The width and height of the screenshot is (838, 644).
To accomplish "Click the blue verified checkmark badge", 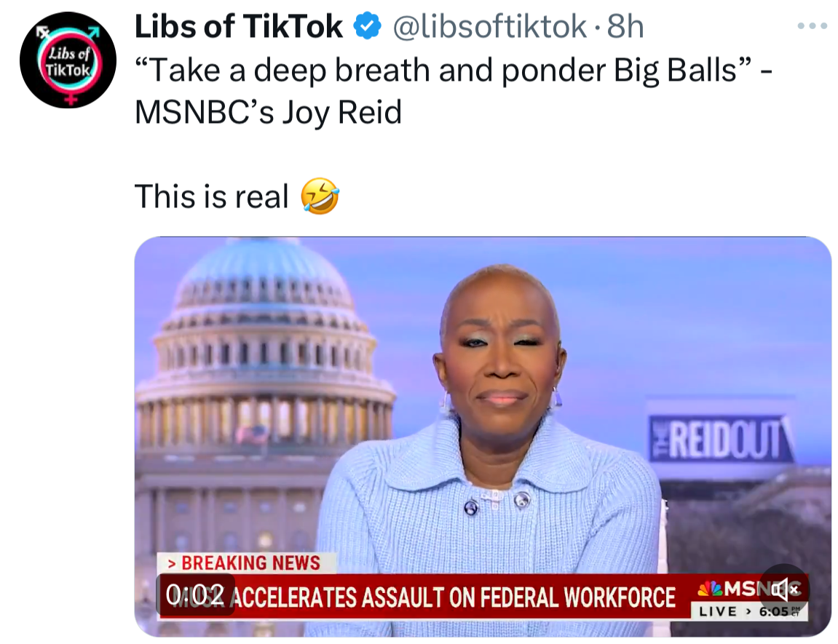I will 367,27.
